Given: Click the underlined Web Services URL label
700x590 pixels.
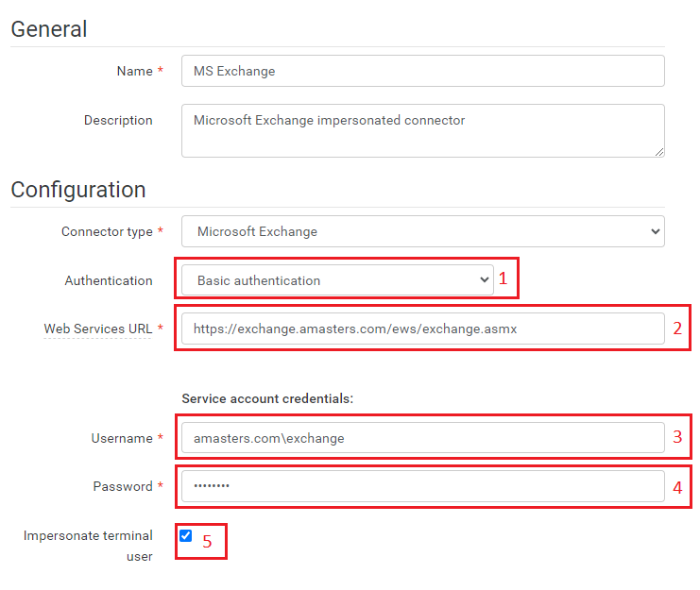Looking at the screenshot, I should 97,329.
